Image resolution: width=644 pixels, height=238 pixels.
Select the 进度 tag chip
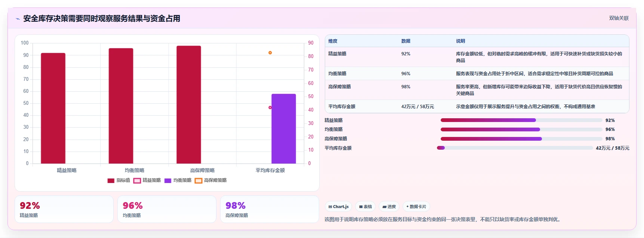pyautogui.click(x=389, y=207)
